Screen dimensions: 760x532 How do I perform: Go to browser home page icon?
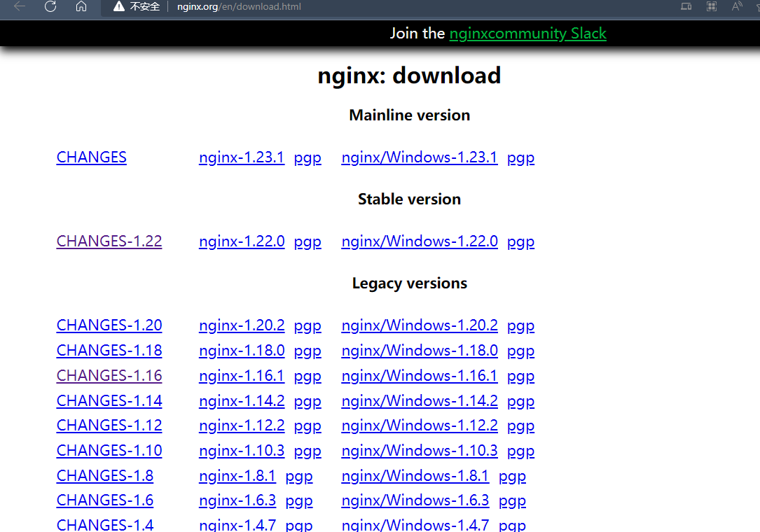click(81, 6)
